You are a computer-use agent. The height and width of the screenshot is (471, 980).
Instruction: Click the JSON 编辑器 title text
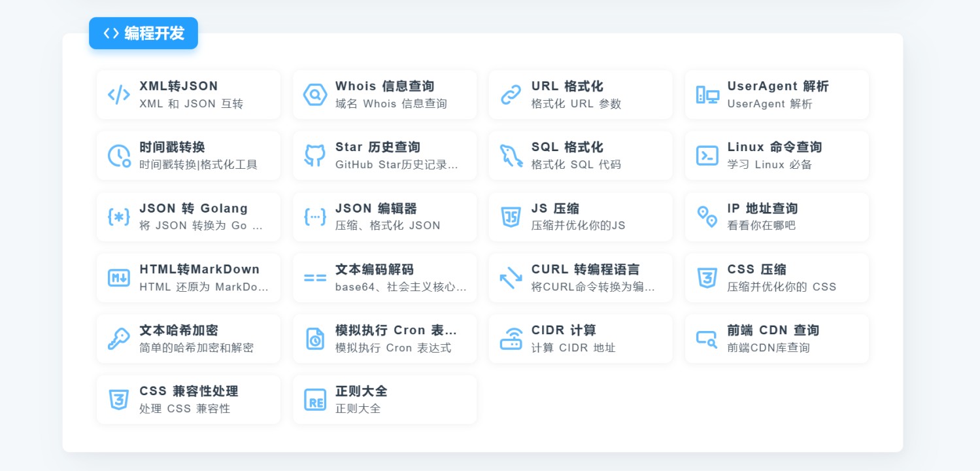(x=376, y=209)
